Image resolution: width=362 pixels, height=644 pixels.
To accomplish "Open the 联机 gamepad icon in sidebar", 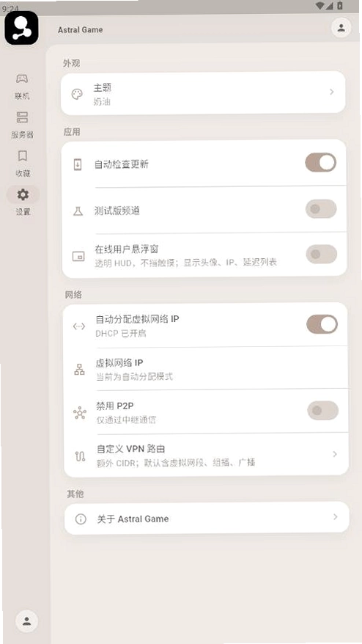I will click(22, 78).
